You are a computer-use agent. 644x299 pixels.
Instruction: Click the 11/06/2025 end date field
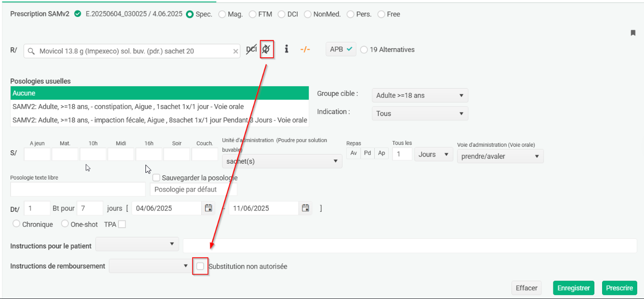[x=263, y=208]
